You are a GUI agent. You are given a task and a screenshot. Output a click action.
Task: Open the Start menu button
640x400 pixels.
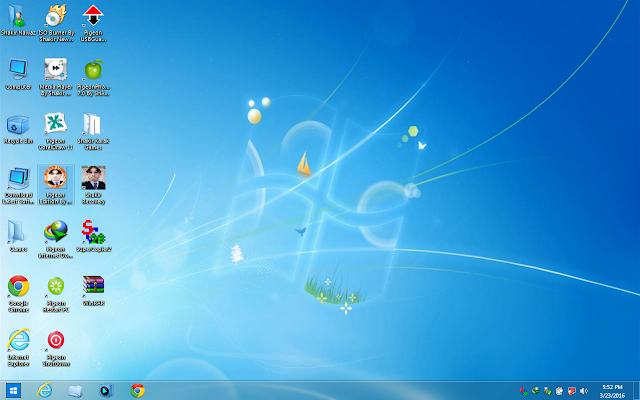coord(13,391)
